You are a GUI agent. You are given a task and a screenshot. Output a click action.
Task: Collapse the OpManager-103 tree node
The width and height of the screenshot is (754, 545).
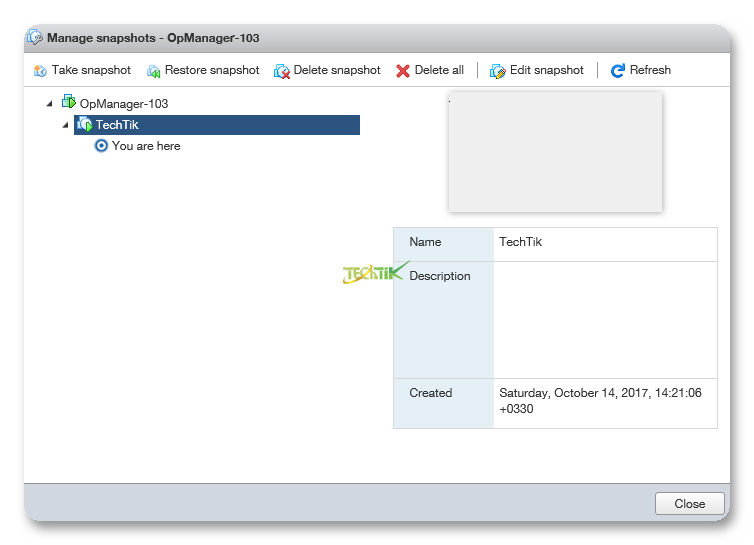(x=50, y=103)
